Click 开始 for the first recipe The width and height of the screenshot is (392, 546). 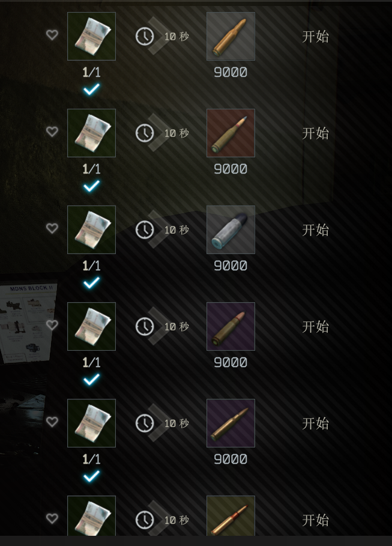(x=315, y=37)
